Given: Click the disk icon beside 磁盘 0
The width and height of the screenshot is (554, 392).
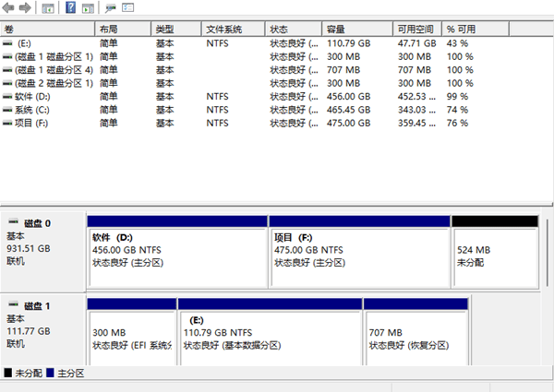Looking at the screenshot, I should click(x=14, y=222).
